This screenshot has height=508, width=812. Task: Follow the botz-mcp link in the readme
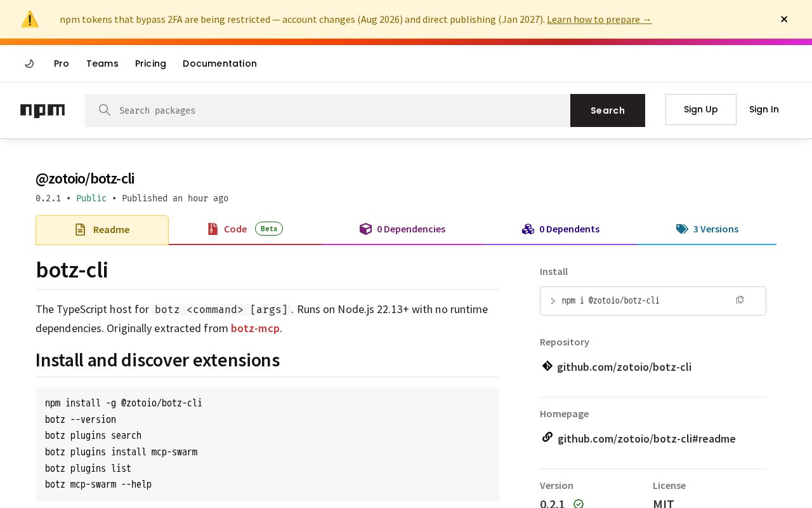(255, 328)
